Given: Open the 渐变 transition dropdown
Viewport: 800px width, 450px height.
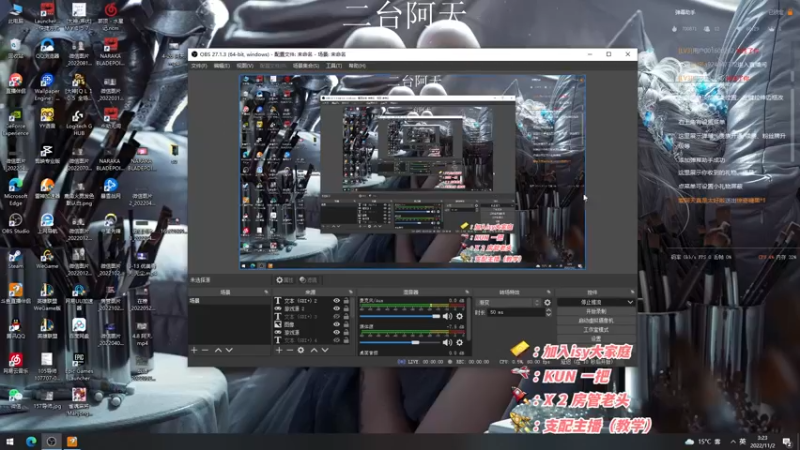Looking at the screenshot, I should pyautogui.click(x=508, y=303).
